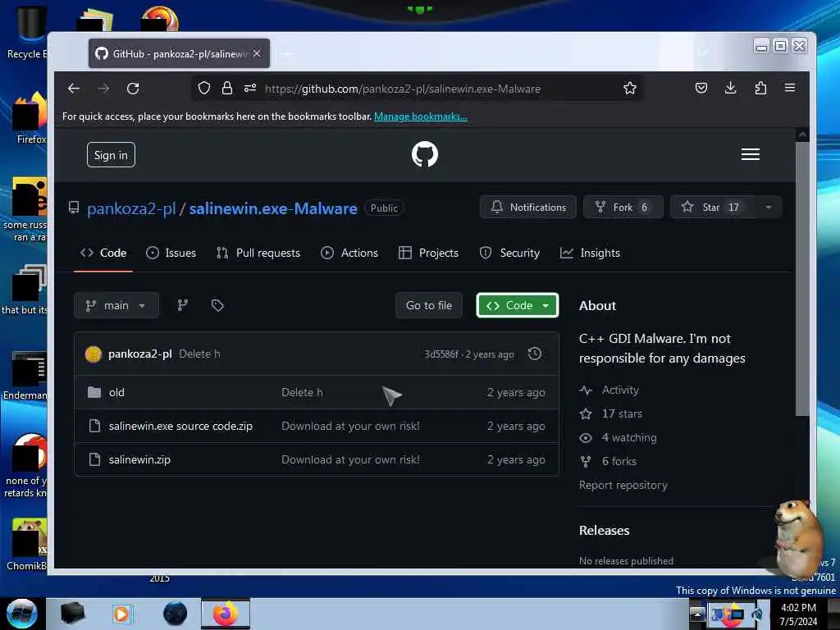The width and height of the screenshot is (840, 630).
Task: Open the Actions tab
Action: [349, 253]
